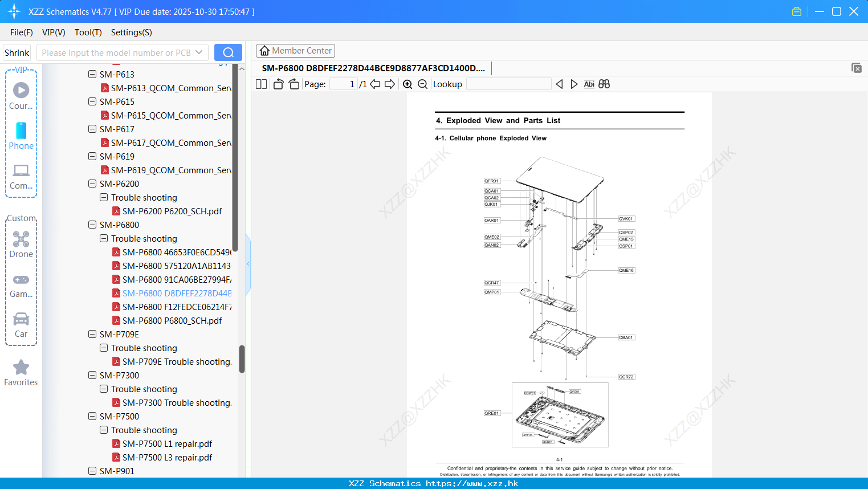Collapse the SM-P6200 tree node
This screenshot has width=868, height=489.
click(92, 184)
